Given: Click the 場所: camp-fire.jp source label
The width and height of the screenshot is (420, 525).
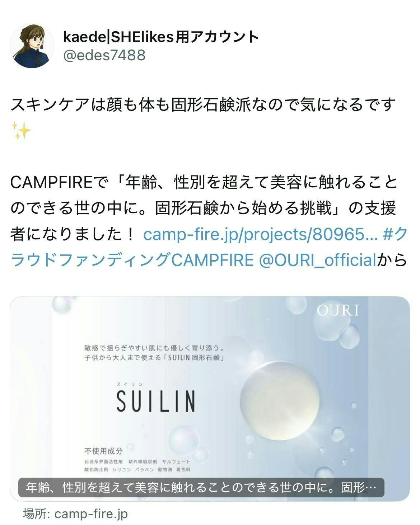Looking at the screenshot, I should [x=75, y=514].
